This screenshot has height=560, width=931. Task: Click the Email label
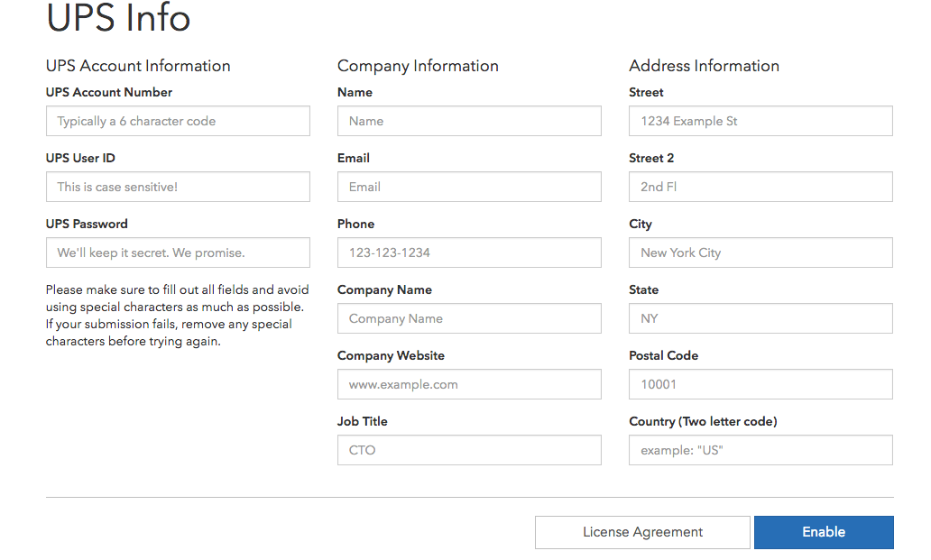click(354, 159)
